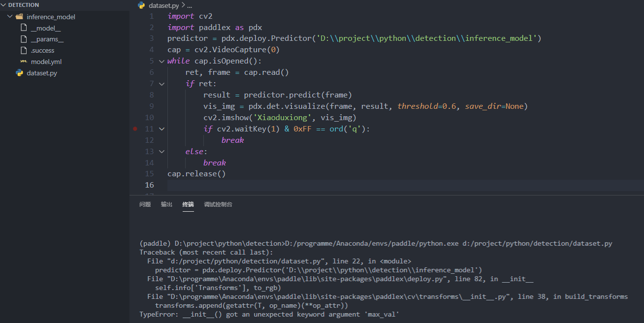Image resolution: width=644 pixels, height=323 pixels.
Task: Collapse the inference_model folder
Action: pyautogui.click(x=9, y=16)
